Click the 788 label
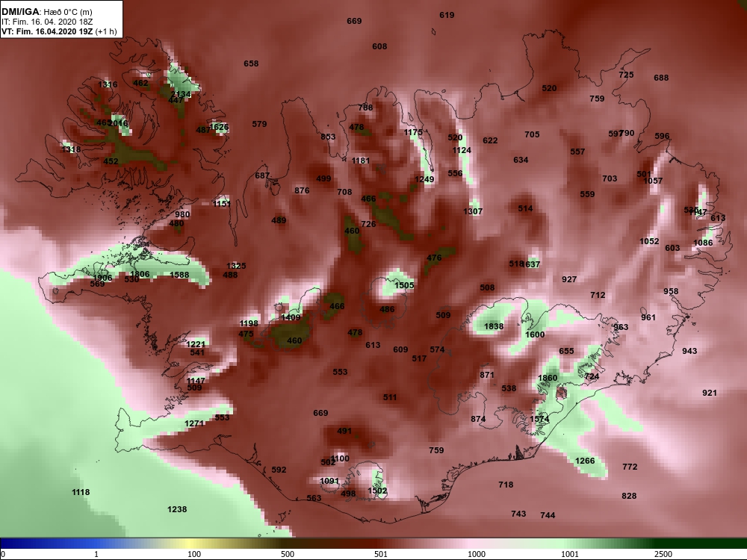Image resolution: width=747 pixels, height=560 pixels. pyautogui.click(x=365, y=108)
